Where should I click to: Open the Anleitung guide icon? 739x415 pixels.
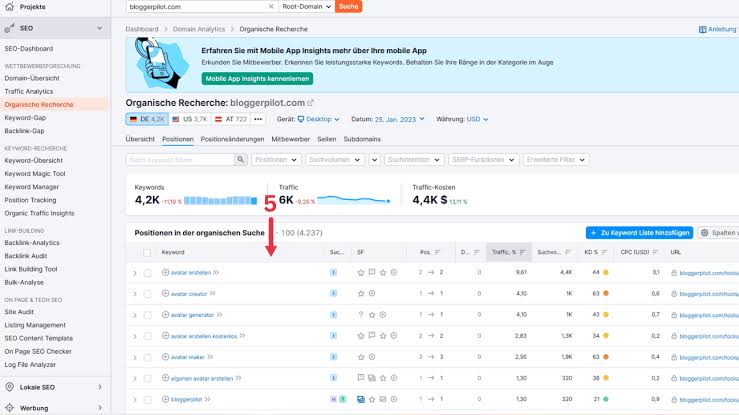(702, 29)
